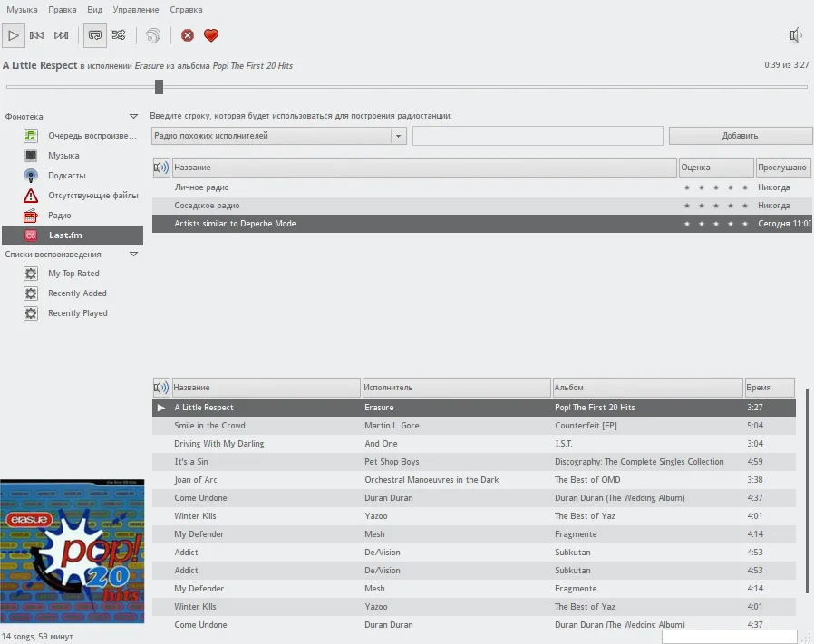Toggle repeat playback mode
This screenshot has height=644, width=814.
tap(94, 35)
